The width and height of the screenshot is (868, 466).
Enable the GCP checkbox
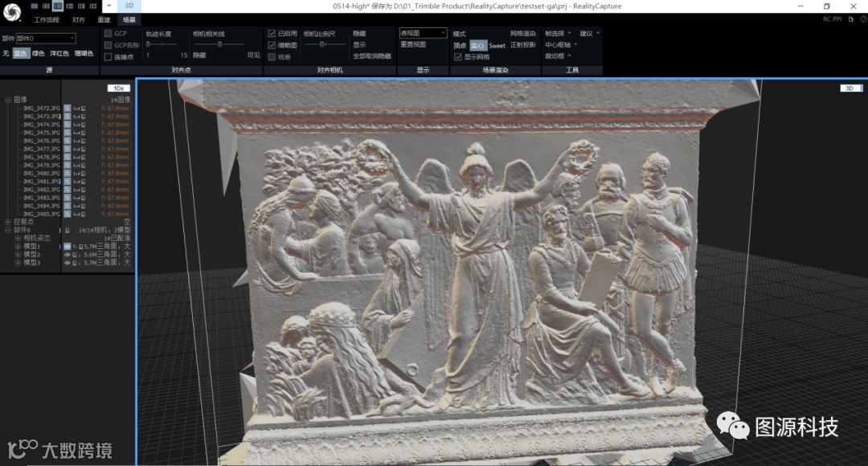[x=108, y=33]
